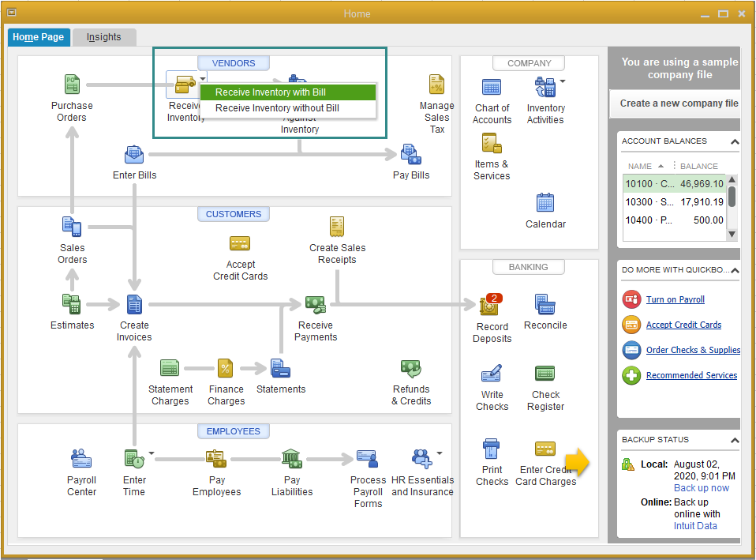756x560 pixels.
Task: Collapse the Backup Status panel
Action: pyautogui.click(x=735, y=440)
